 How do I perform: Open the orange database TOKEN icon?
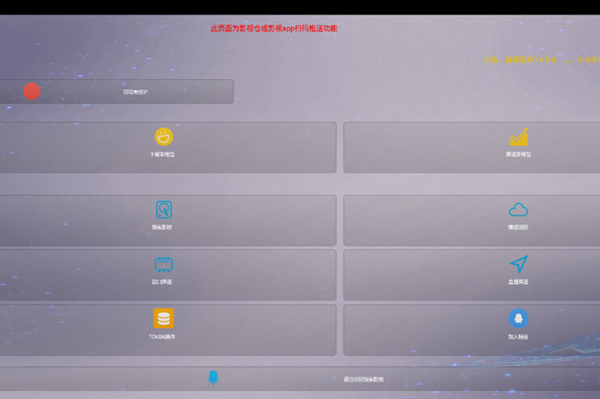pyautogui.click(x=164, y=318)
